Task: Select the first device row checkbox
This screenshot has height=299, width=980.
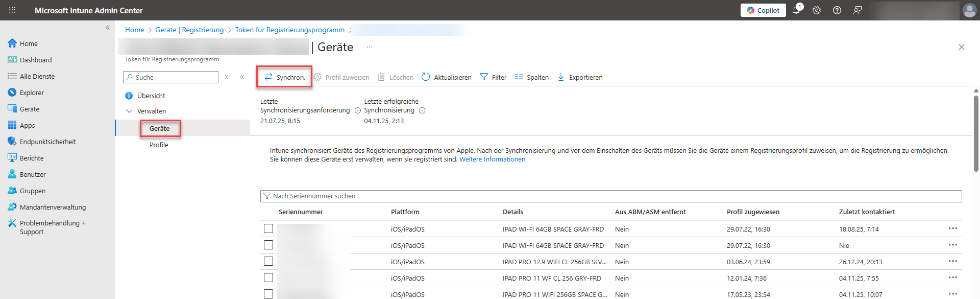Action: click(268, 229)
